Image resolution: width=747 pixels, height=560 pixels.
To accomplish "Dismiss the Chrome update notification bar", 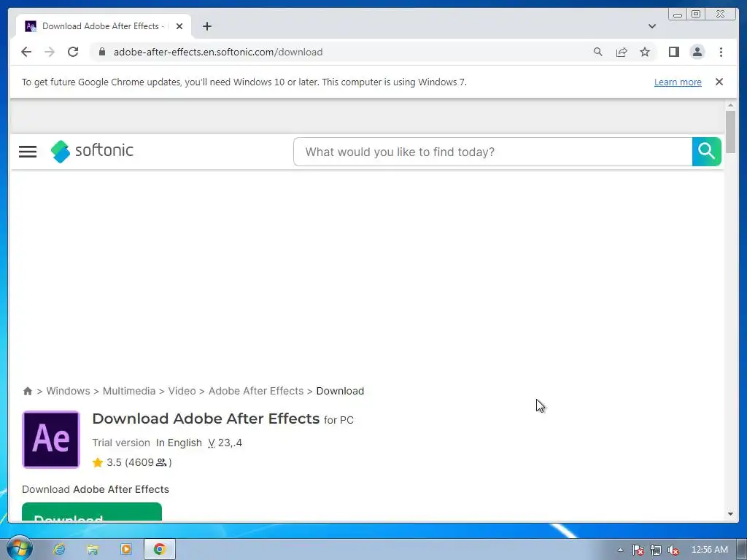I will click(719, 82).
